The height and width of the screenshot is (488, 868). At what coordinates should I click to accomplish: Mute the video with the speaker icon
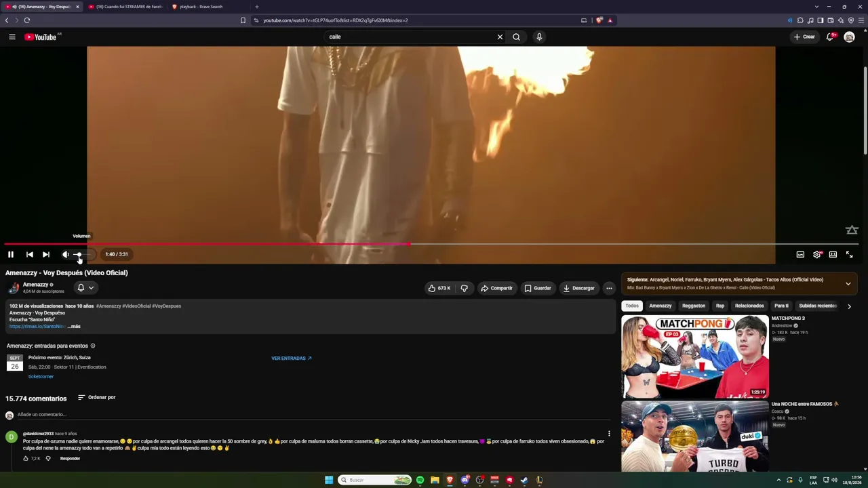coord(66,254)
